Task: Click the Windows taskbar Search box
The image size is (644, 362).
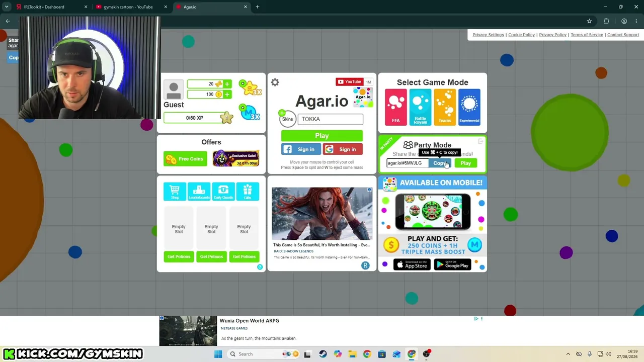Action: 263,354
